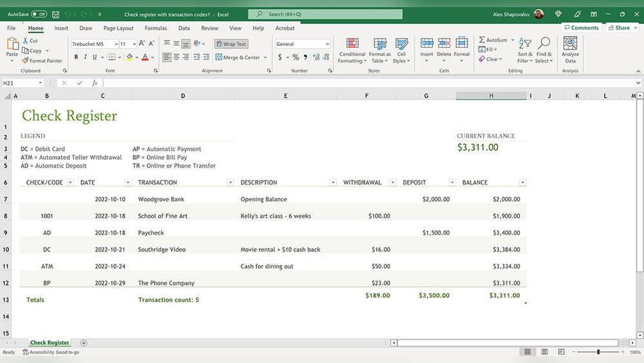Click the Percent Style icon
The image size is (644, 363).
pos(296,57)
